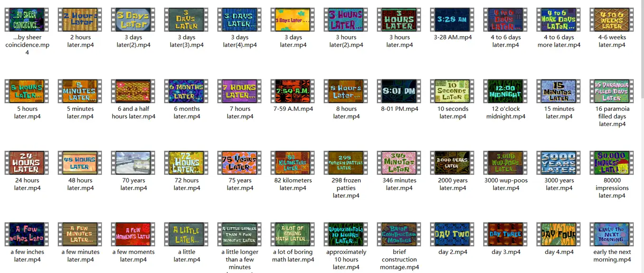
Task: Select the '2000 years later.mp4' video icon
Action: point(453,163)
